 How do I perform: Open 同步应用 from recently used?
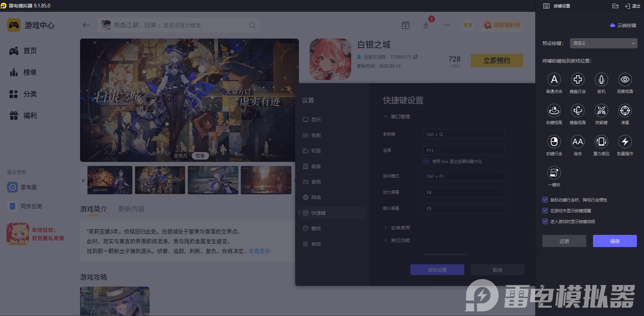(x=25, y=206)
